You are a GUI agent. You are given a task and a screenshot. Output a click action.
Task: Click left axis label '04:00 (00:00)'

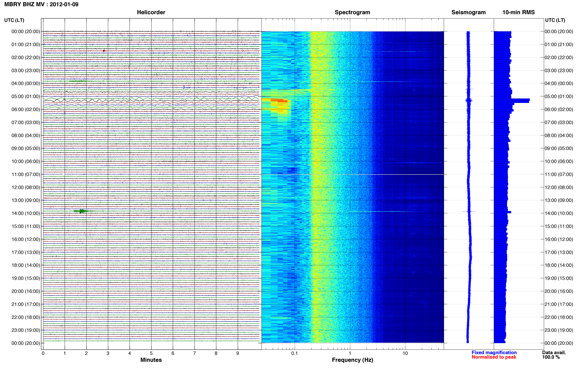point(26,83)
